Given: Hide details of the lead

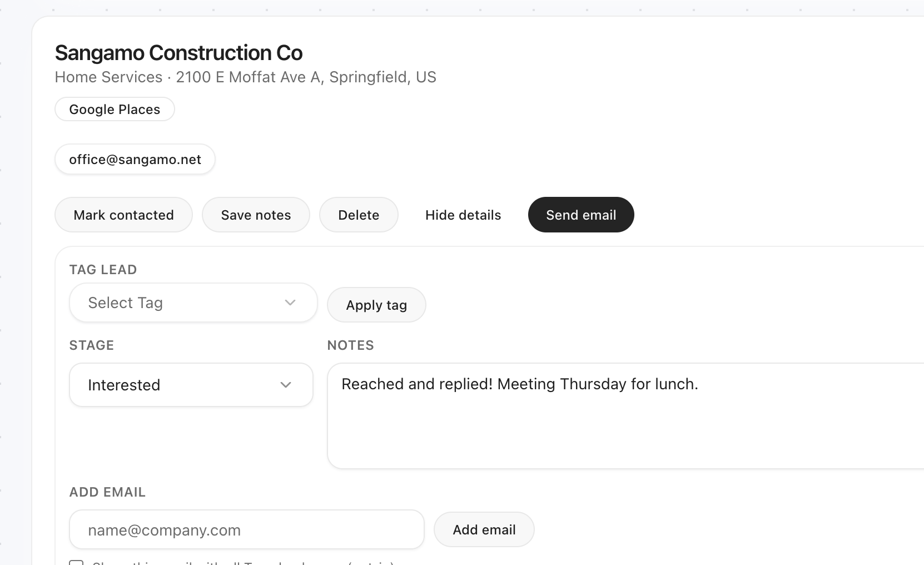Looking at the screenshot, I should click(x=463, y=215).
